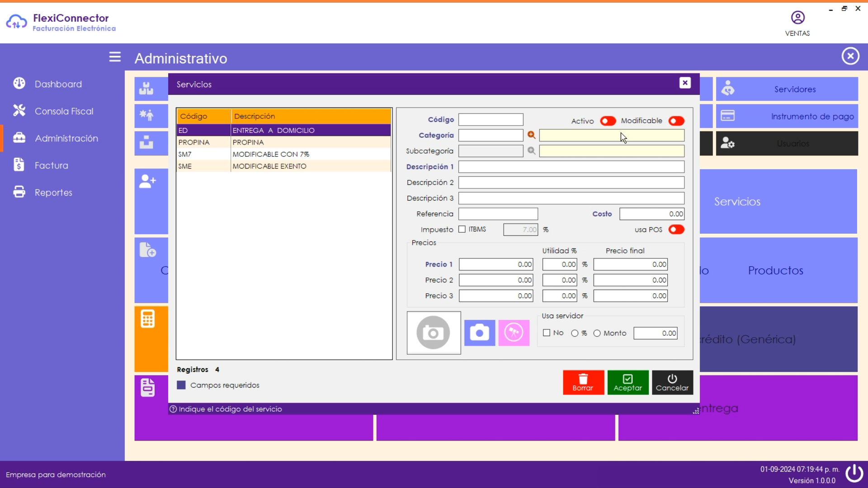Click the Costo amount field
The width and height of the screenshot is (868, 488).
[652, 214]
